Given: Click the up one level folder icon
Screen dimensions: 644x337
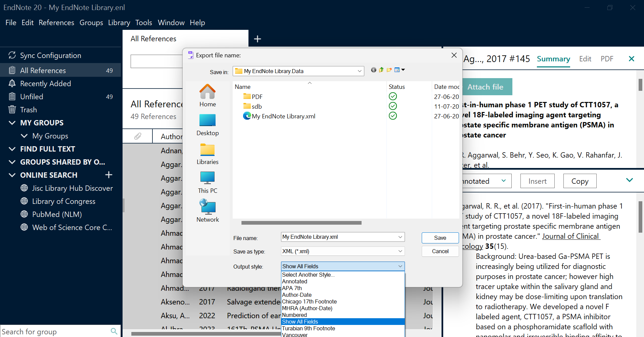Looking at the screenshot, I should click(381, 70).
